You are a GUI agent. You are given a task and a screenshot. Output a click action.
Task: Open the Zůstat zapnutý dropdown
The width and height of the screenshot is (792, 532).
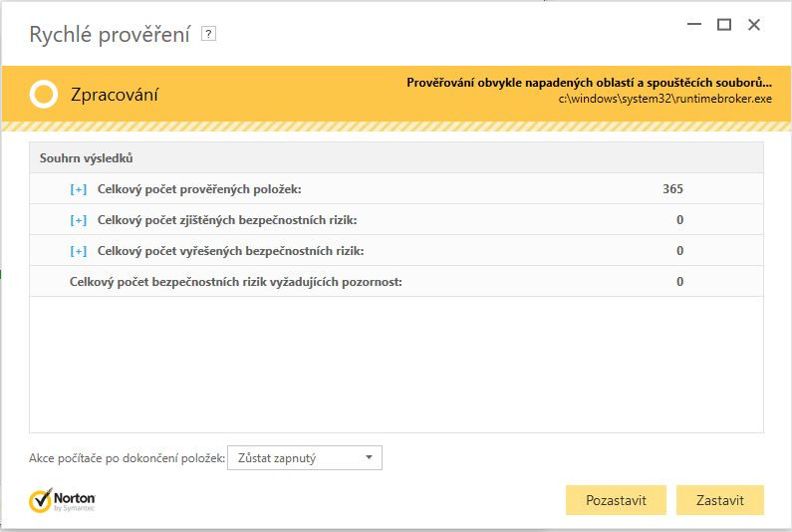tap(305, 457)
